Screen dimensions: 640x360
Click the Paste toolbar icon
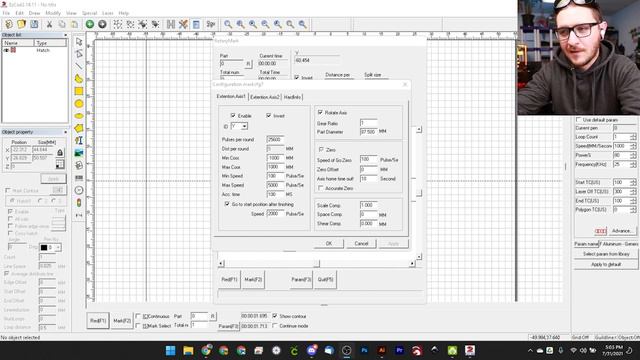pos(74,24)
